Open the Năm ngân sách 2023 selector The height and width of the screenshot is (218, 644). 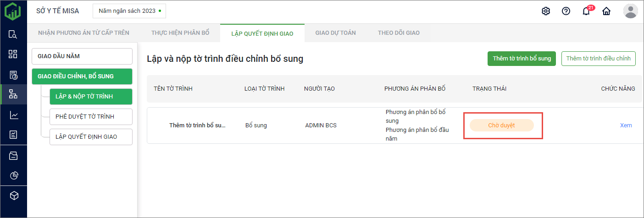(129, 11)
